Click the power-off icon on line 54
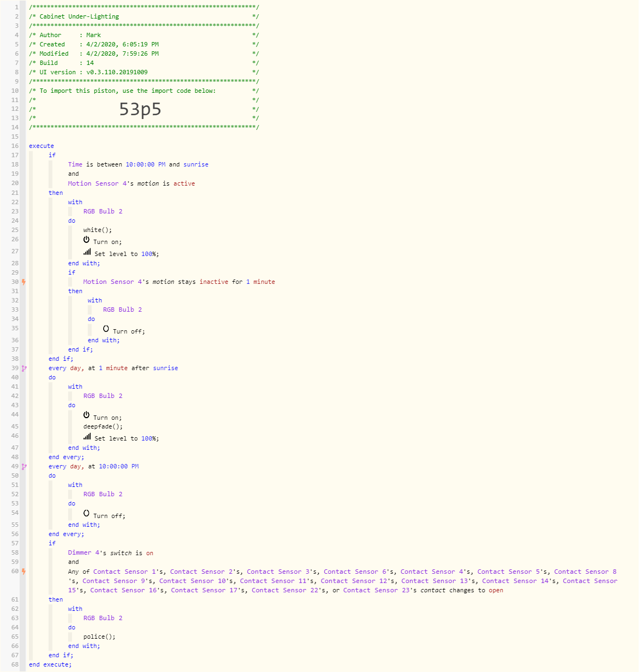643x672 pixels. pos(86,513)
